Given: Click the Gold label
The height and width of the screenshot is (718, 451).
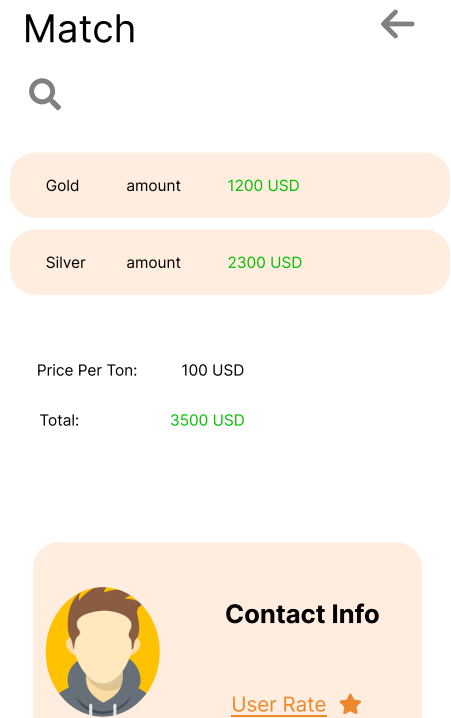Looking at the screenshot, I should click(62, 185).
